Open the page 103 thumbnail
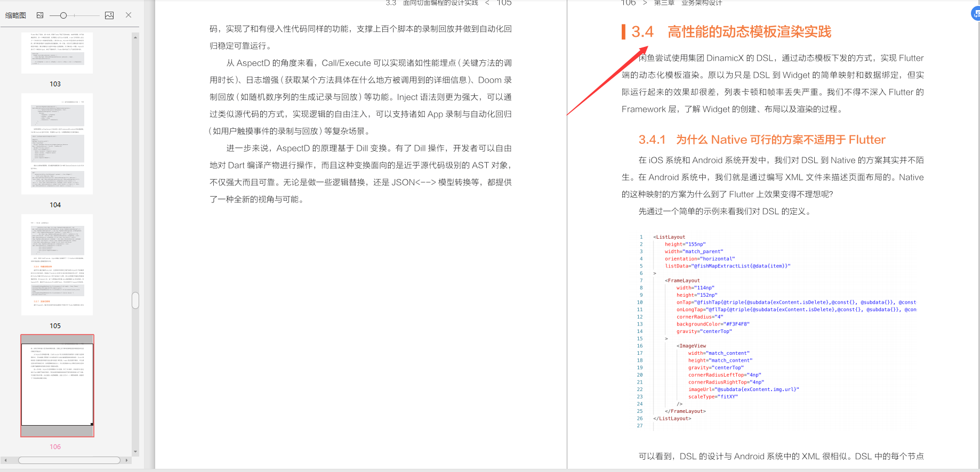The width and height of the screenshot is (980, 472). point(57,53)
